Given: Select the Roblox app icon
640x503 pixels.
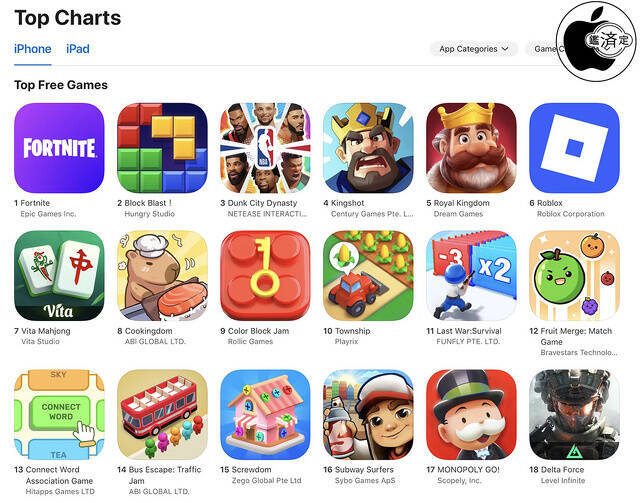Looking at the screenshot, I should (574, 148).
